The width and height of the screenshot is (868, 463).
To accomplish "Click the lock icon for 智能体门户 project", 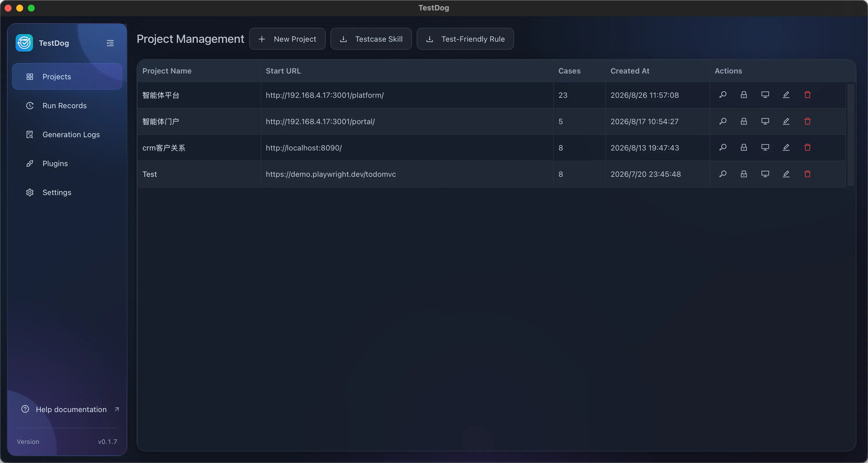I will coord(744,121).
